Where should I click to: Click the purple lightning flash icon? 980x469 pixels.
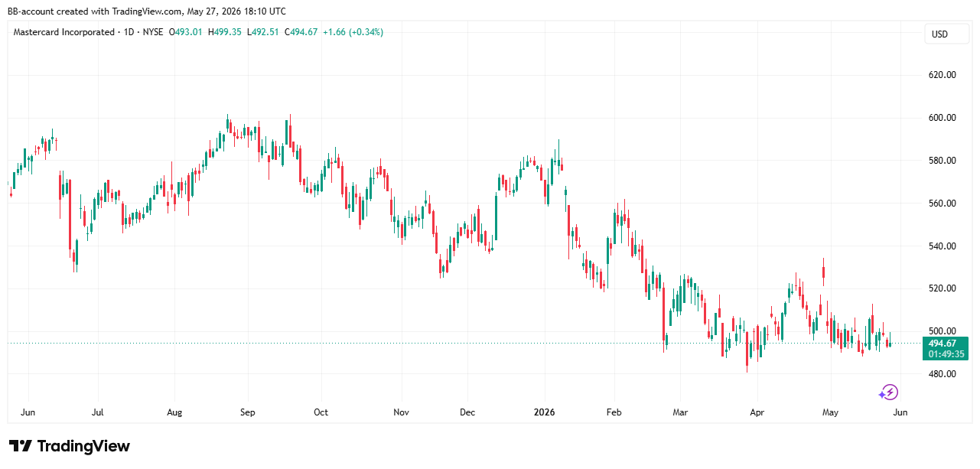[x=888, y=392]
